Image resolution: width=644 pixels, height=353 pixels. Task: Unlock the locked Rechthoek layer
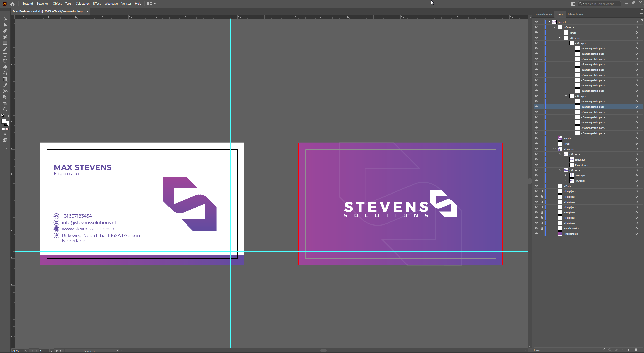tap(542, 228)
